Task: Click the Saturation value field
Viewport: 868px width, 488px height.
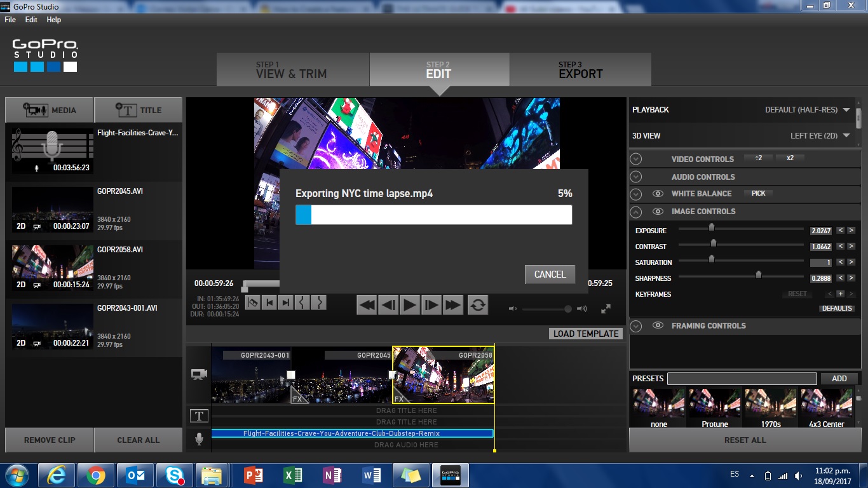Action: (821, 262)
